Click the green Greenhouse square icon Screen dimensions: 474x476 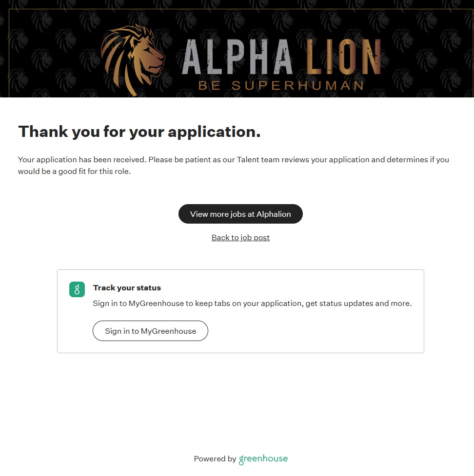click(77, 289)
